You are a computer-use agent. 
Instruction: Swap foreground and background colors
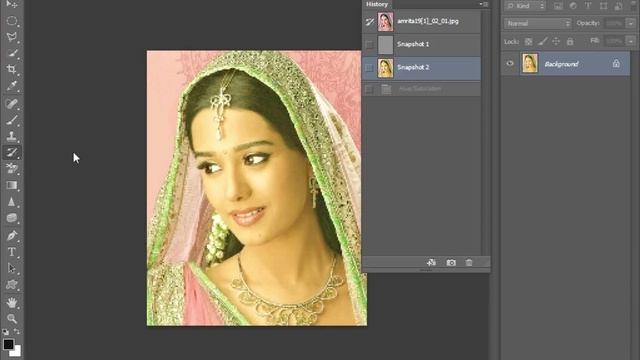pos(17,331)
